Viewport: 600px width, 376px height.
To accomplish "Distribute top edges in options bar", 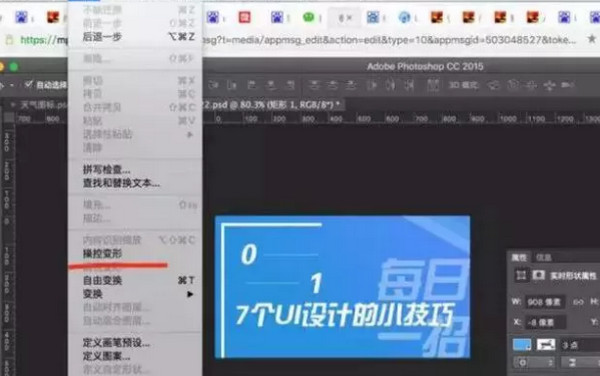I will 314,85.
